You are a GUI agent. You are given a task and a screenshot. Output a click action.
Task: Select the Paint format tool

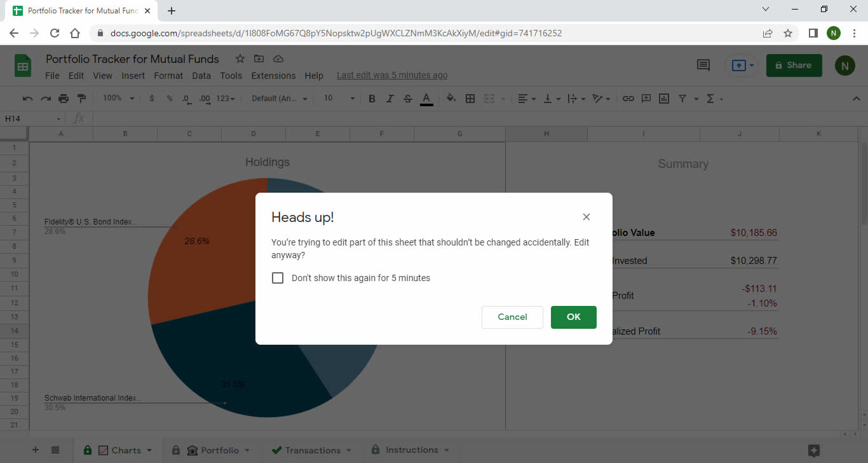[81, 99]
